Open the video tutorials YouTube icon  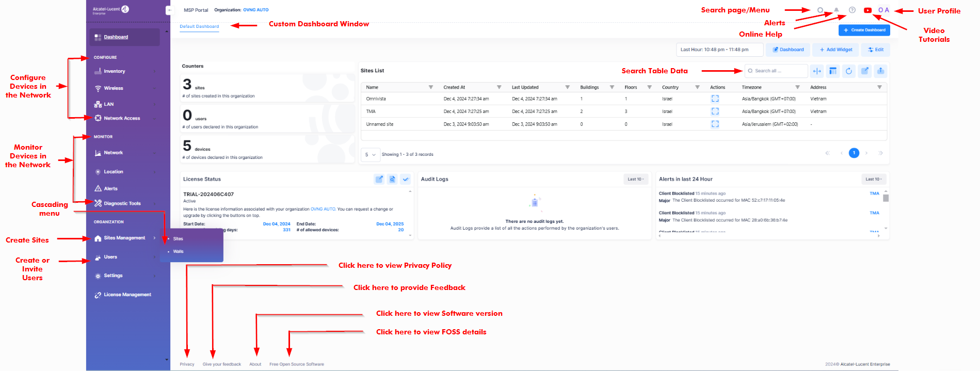click(x=868, y=10)
